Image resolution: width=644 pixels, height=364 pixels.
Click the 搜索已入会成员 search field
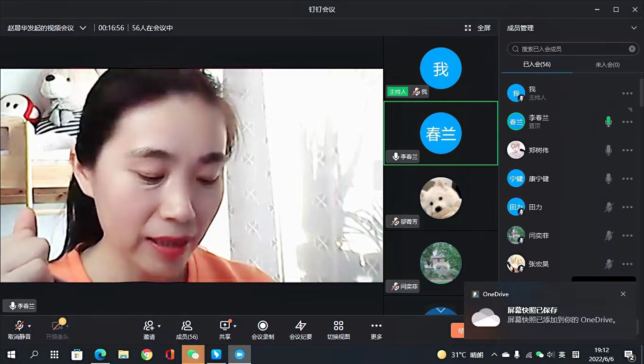pyautogui.click(x=573, y=49)
